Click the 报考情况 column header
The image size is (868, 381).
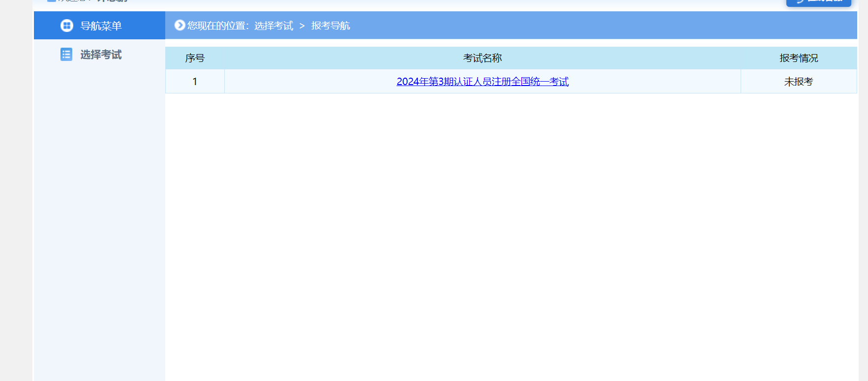tap(799, 58)
